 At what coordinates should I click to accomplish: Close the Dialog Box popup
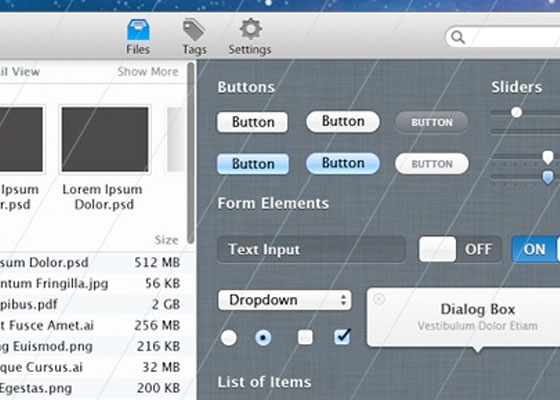[x=379, y=299]
